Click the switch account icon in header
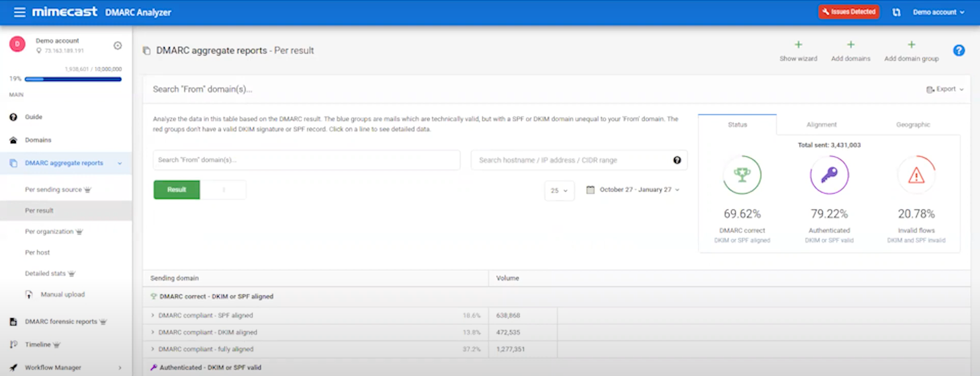Viewport: 980px width, 376px height. tap(896, 12)
